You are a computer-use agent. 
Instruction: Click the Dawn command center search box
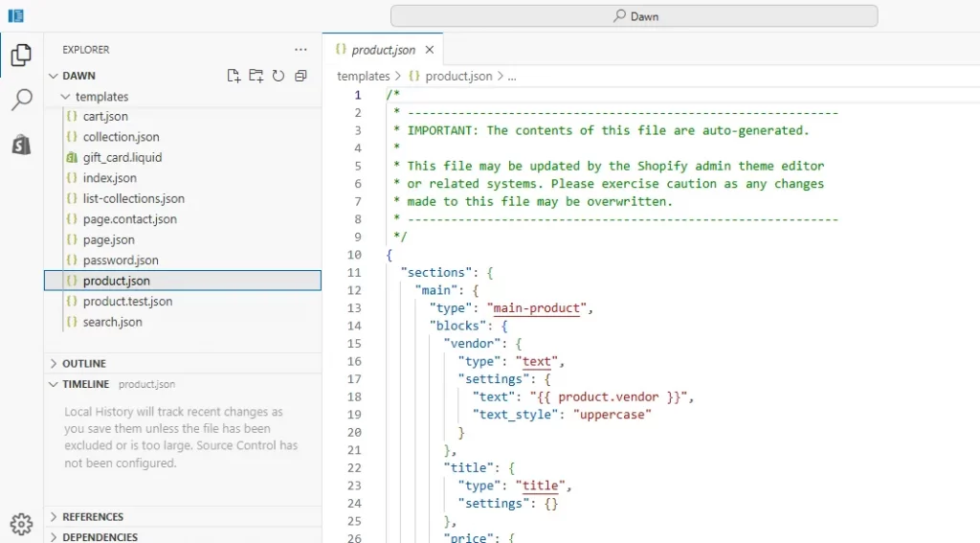[634, 16]
